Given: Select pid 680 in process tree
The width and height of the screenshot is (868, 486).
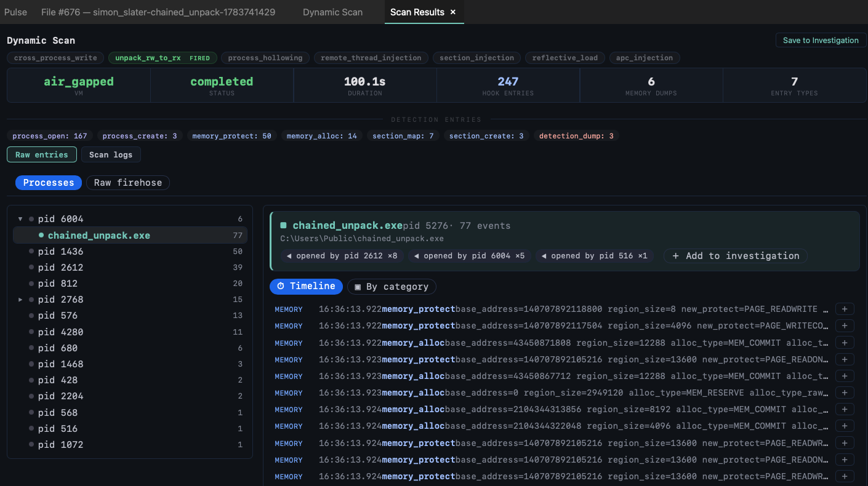Looking at the screenshot, I should 130,348.
